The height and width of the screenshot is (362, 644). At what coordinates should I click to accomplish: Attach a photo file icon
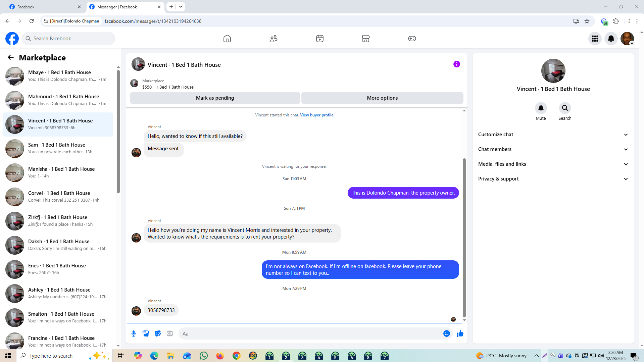(x=146, y=333)
